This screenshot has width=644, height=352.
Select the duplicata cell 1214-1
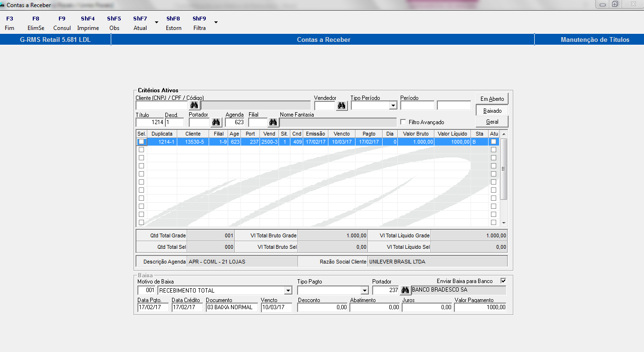click(162, 142)
